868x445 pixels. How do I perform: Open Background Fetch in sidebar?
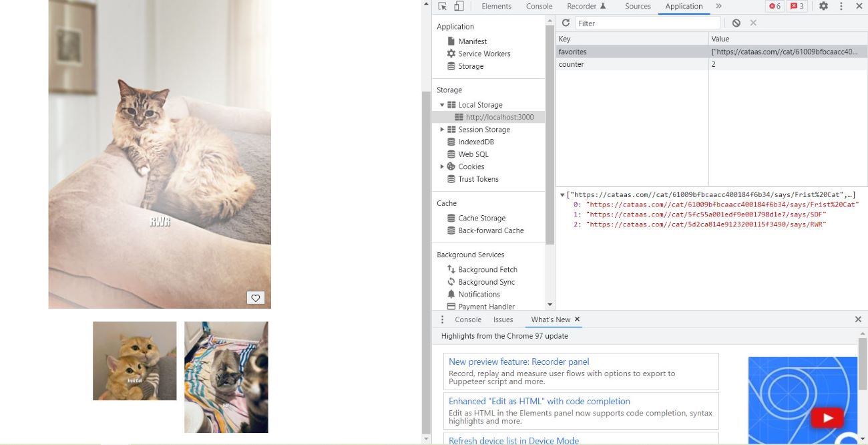pyautogui.click(x=487, y=269)
